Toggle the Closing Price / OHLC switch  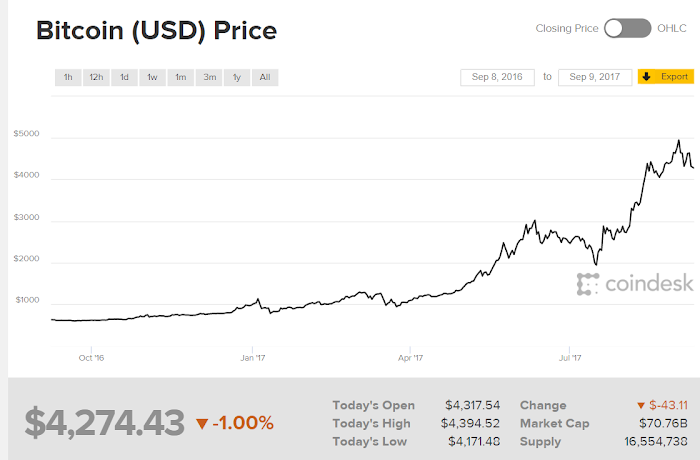pyautogui.click(x=627, y=29)
